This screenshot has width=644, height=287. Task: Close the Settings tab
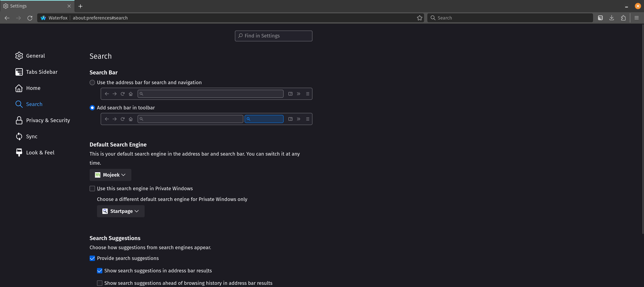69,6
